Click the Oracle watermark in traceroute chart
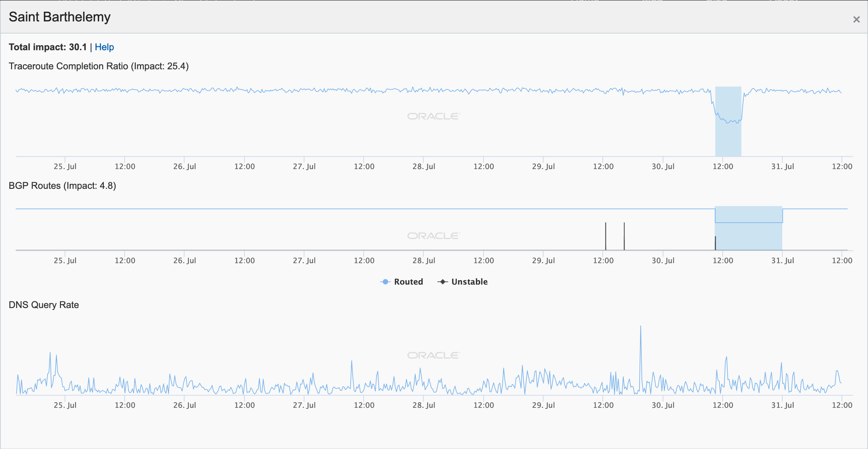 (433, 116)
